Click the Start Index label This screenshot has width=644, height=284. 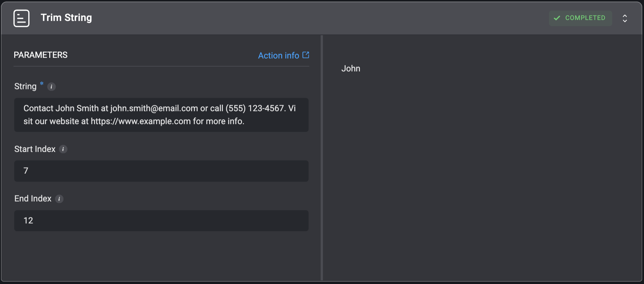(x=35, y=149)
